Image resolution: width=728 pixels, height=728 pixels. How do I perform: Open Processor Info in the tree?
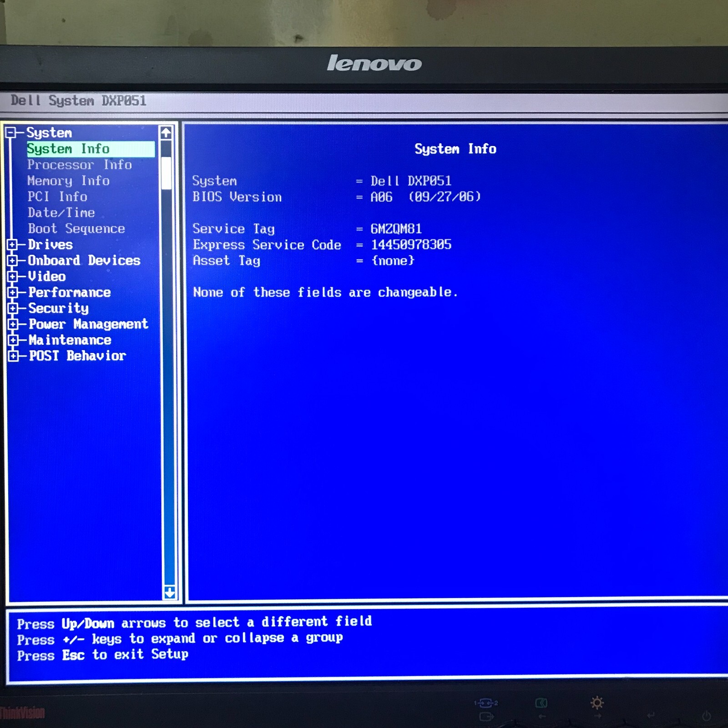pos(80,165)
